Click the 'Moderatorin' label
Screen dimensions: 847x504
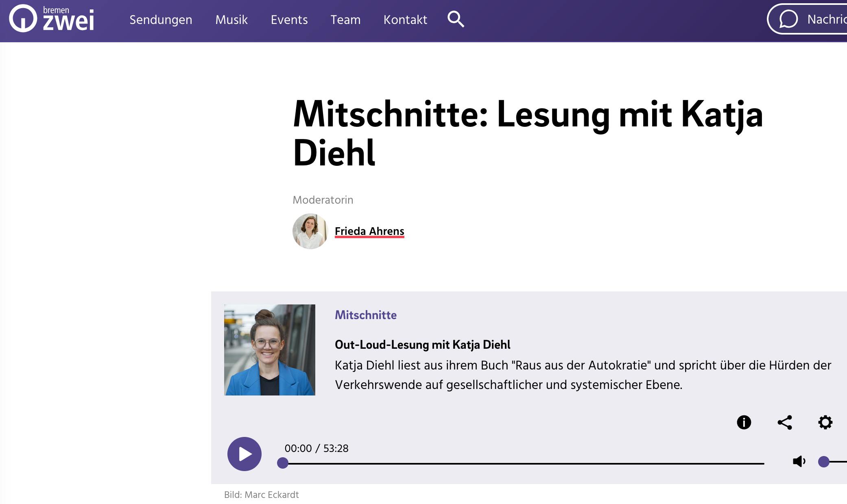pyautogui.click(x=323, y=200)
